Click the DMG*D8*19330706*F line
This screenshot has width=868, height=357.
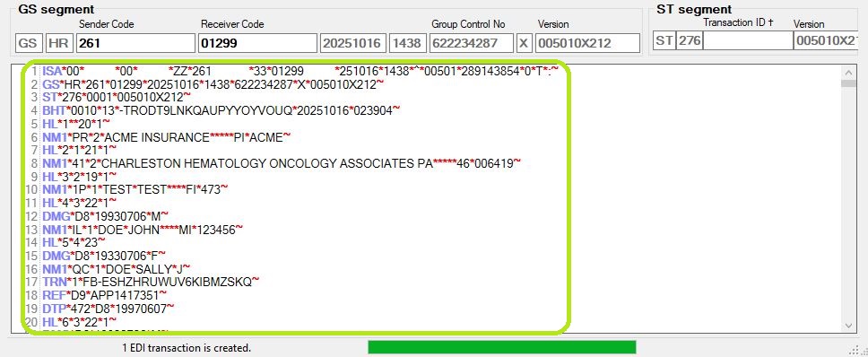104,255
